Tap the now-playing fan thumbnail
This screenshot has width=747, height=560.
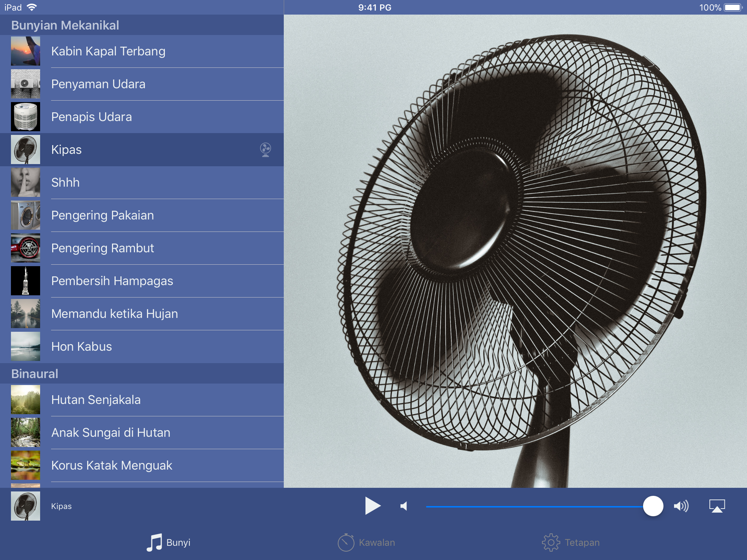(x=26, y=506)
